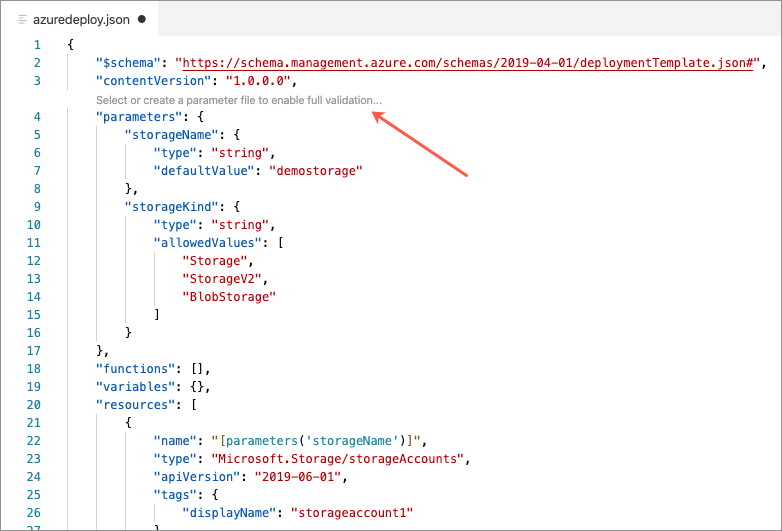782x531 pixels.
Task: Click the "displayName" key on line 26
Action: (229, 513)
